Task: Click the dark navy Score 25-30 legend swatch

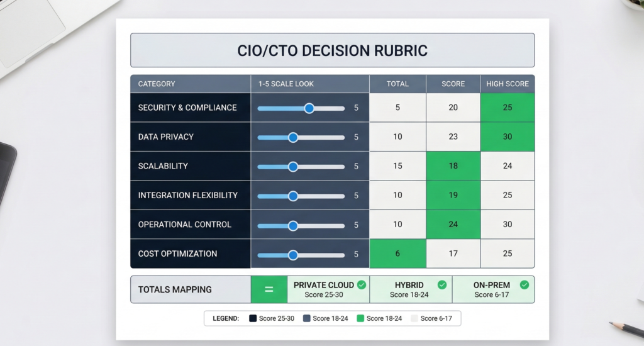Action: click(x=253, y=319)
